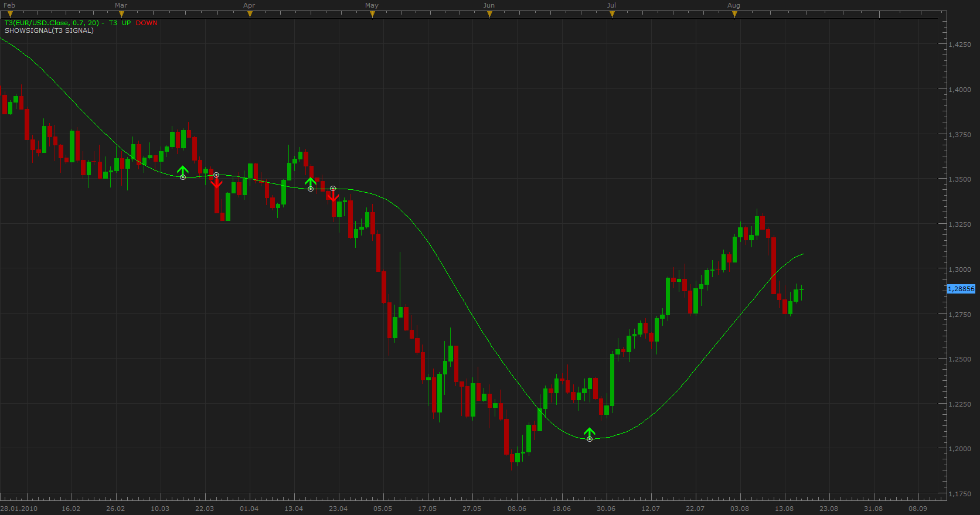
Task: Click the 31.08 date axis label
Action: click(873, 509)
